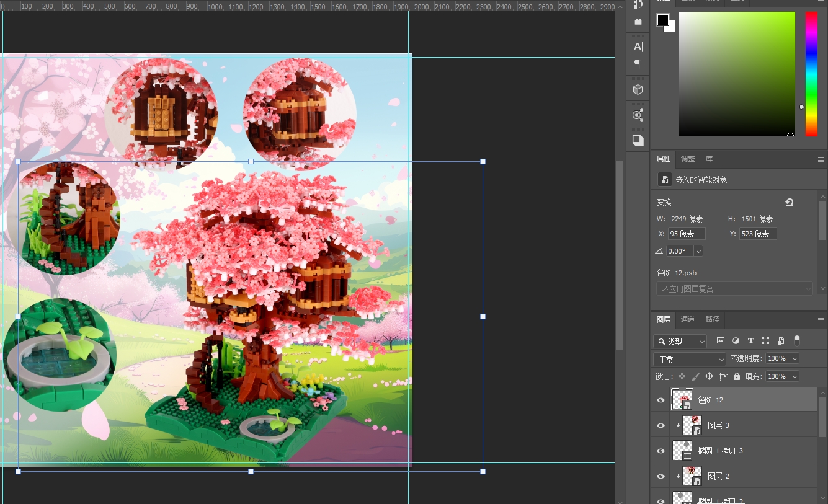The height and width of the screenshot is (504, 828).
Task: Switch to the 通道 tab
Action: [x=688, y=319]
